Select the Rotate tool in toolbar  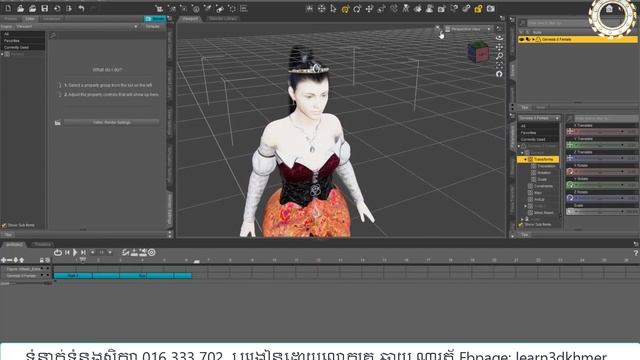tap(357, 9)
